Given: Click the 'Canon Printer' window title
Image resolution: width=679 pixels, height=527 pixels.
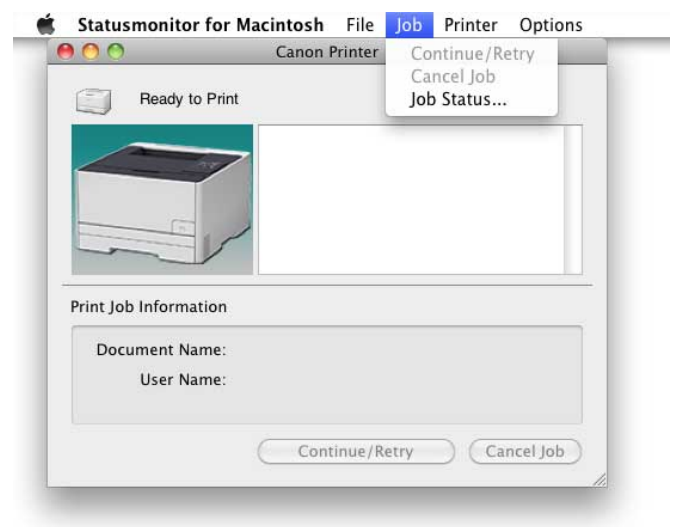Looking at the screenshot, I should click(x=327, y=52).
